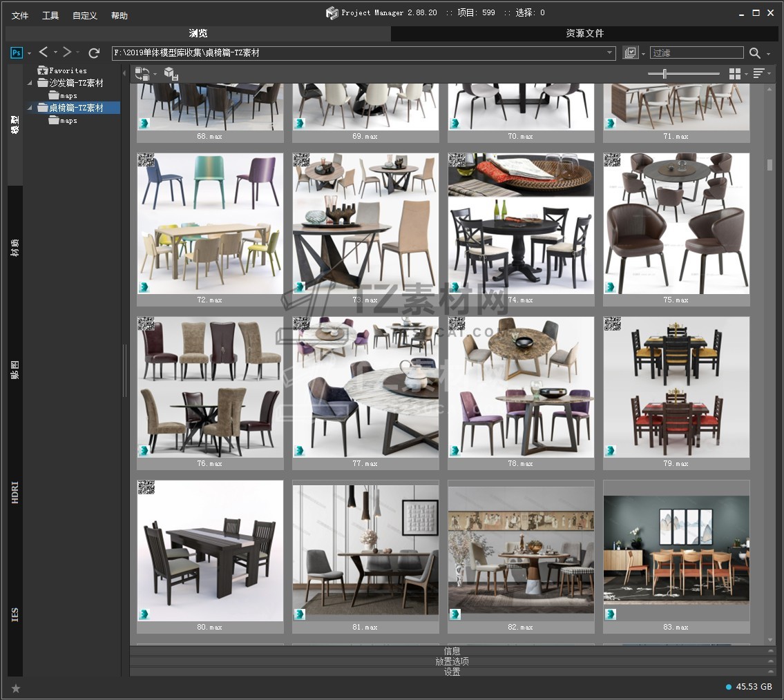Collapse the 沙发篇-TZ素材 tree folder
Screen dimensions: 784x700
pyautogui.click(x=30, y=84)
